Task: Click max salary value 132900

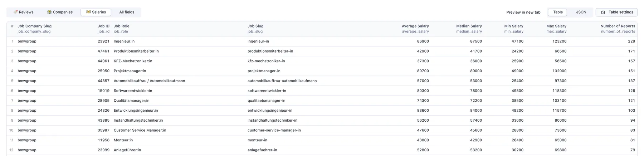Action: 559,71
